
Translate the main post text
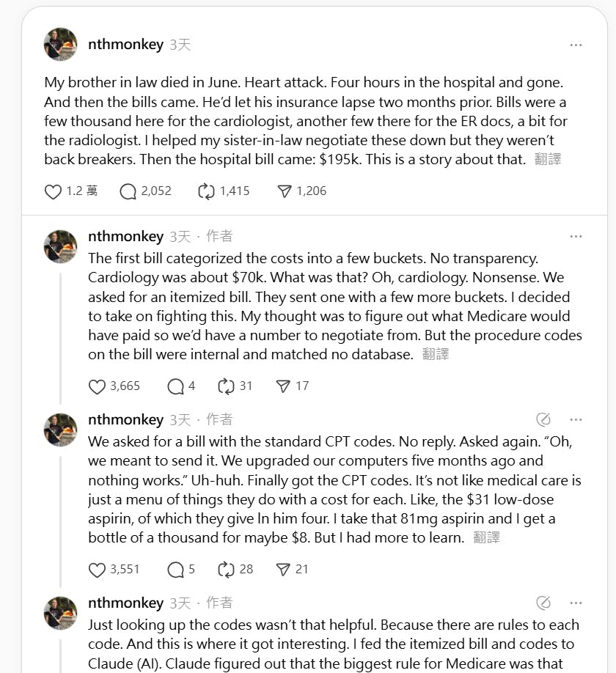point(548,159)
